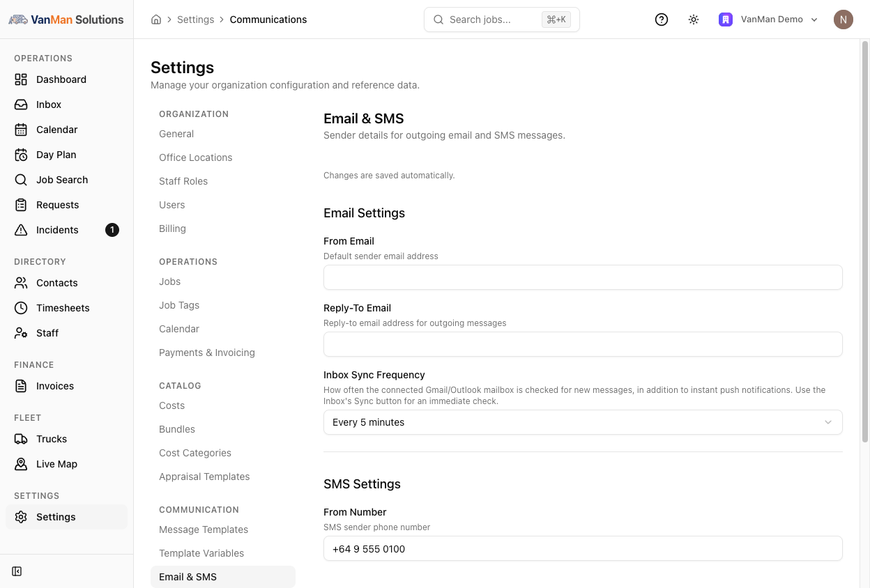Image resolution: width=870 pixels, height=588 pixels.
Task: Open Billing settings page
Action: pyautogui.click(x=172, y=229)
